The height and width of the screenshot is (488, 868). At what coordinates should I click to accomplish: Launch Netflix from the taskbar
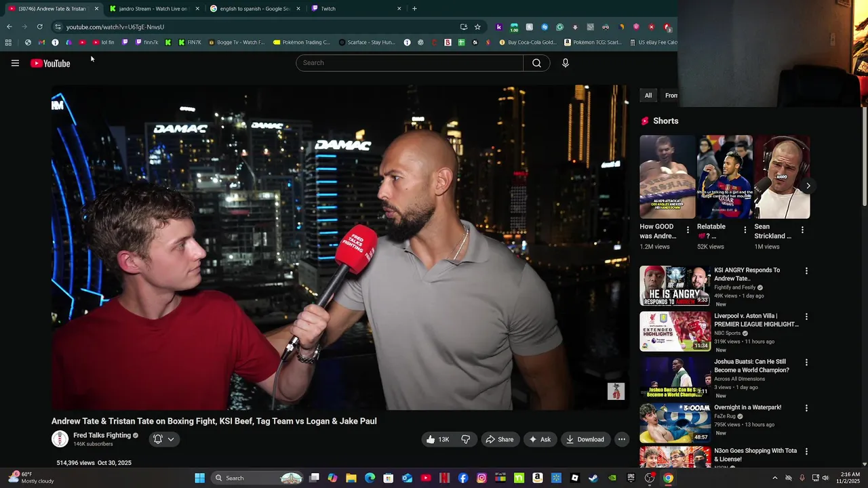click(445, 478)
